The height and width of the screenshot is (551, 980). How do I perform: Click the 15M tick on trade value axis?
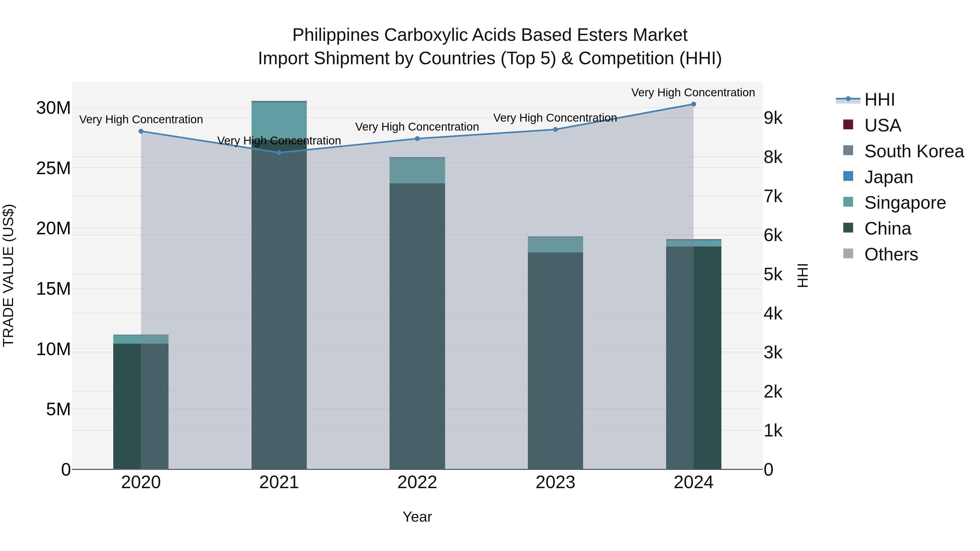point(53,289)
